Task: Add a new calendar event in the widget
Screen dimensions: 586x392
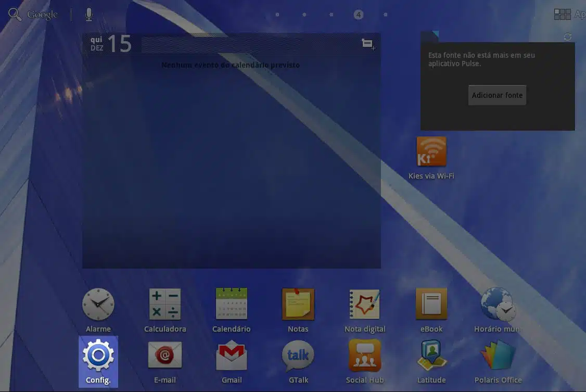Action: [368, 44]
